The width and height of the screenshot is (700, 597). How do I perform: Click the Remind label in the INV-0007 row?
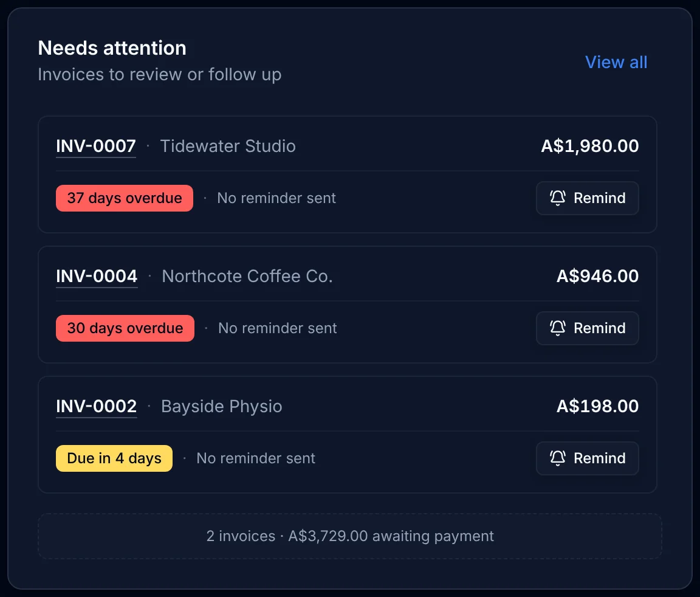pyautogui.click(x=600, y=198)
